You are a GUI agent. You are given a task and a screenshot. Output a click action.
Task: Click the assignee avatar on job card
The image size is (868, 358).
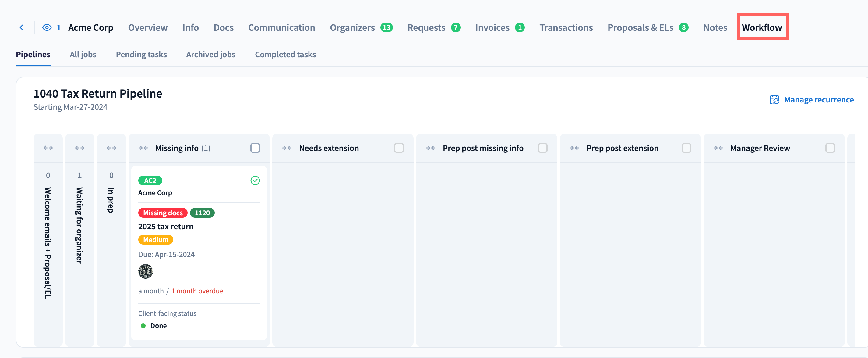tap(146, 271)
